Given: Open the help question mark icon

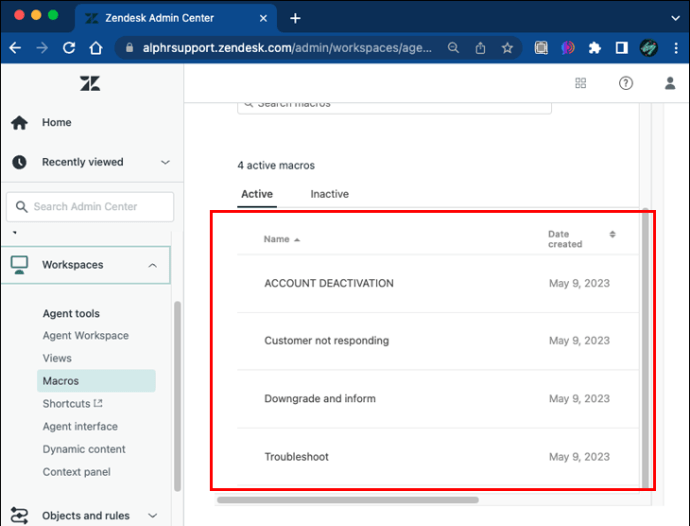Looking at the screenshot, I should pos(626,83).
